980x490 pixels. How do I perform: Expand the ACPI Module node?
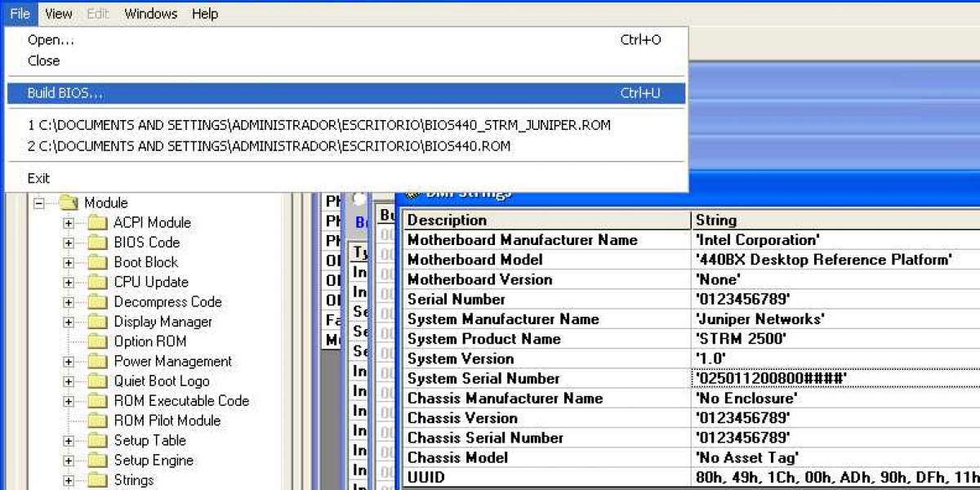(69, 223)
